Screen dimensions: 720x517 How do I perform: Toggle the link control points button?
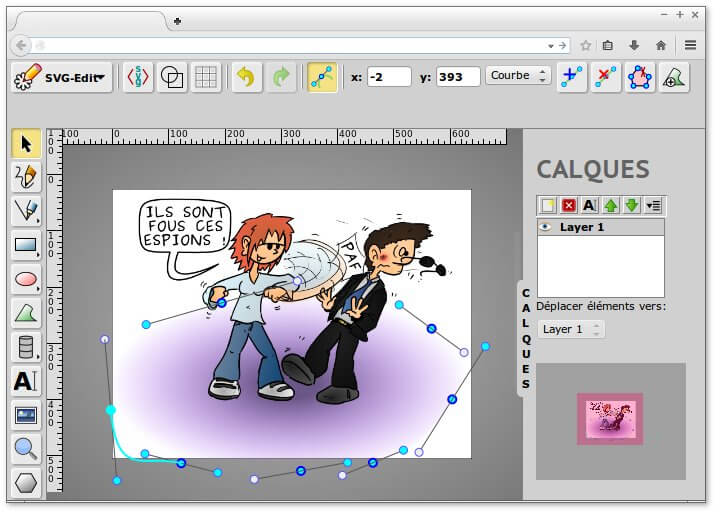pyautogui.click(x=321, y=77)
